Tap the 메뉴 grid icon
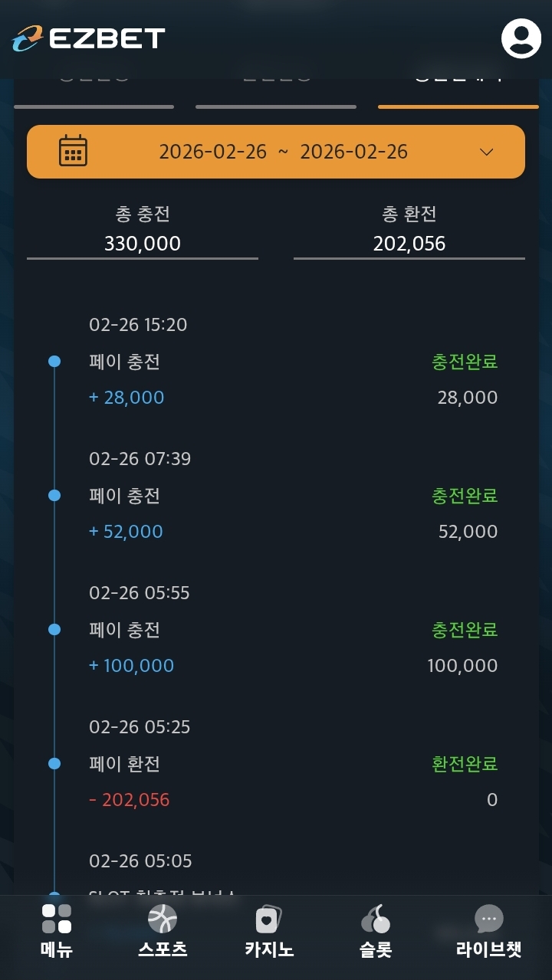 point(57,919)
